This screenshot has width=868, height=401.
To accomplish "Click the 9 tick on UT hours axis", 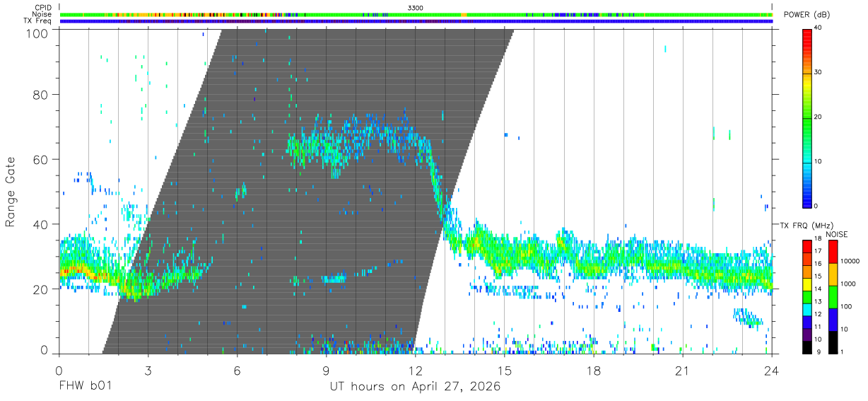I will [x=327, y=370].
